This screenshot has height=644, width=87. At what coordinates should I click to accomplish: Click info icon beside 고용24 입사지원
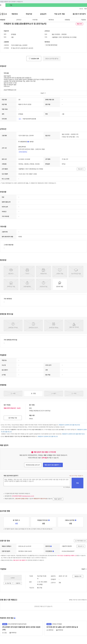pyautogui.click(x=75, y=520)
